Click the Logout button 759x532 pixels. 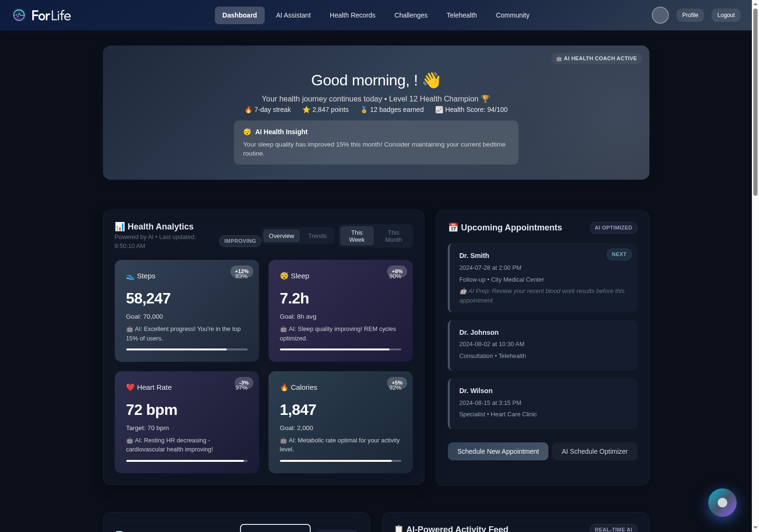click(x=726, y=15)
